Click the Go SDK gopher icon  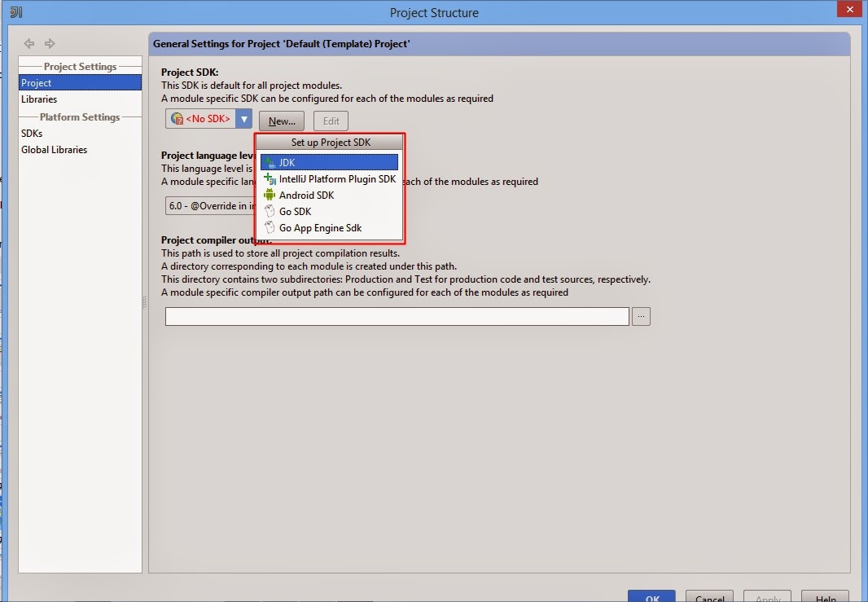270,211
